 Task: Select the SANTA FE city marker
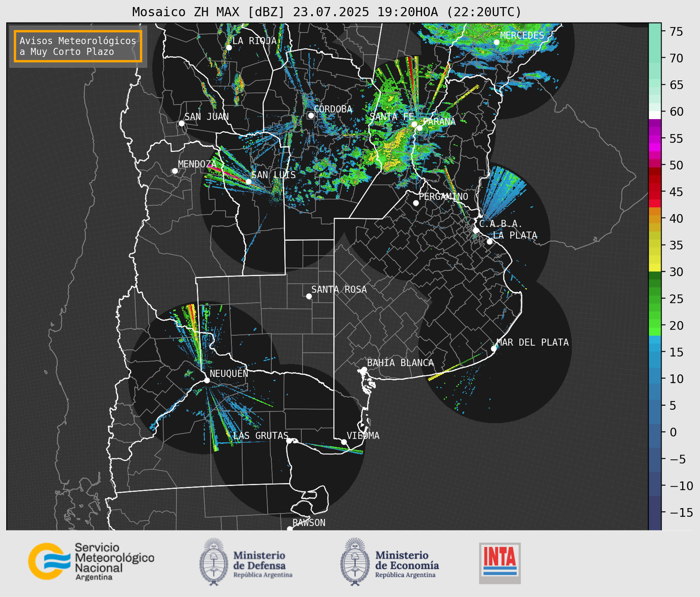click(414, 124)
